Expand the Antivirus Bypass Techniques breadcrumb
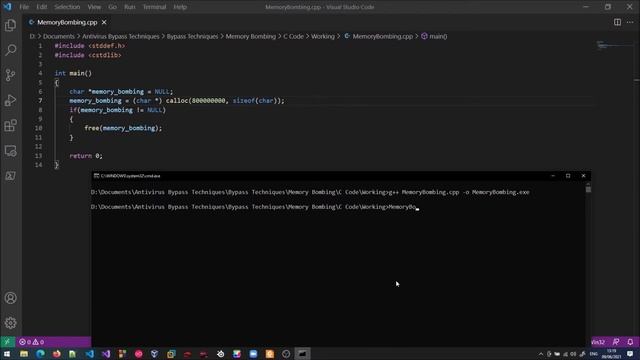 121,36
